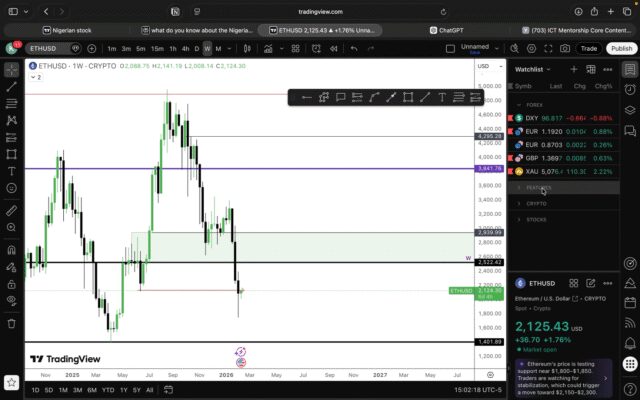Click the purple horizontal line price label 3,841.76
640x400 pixels.
[489, 169]
